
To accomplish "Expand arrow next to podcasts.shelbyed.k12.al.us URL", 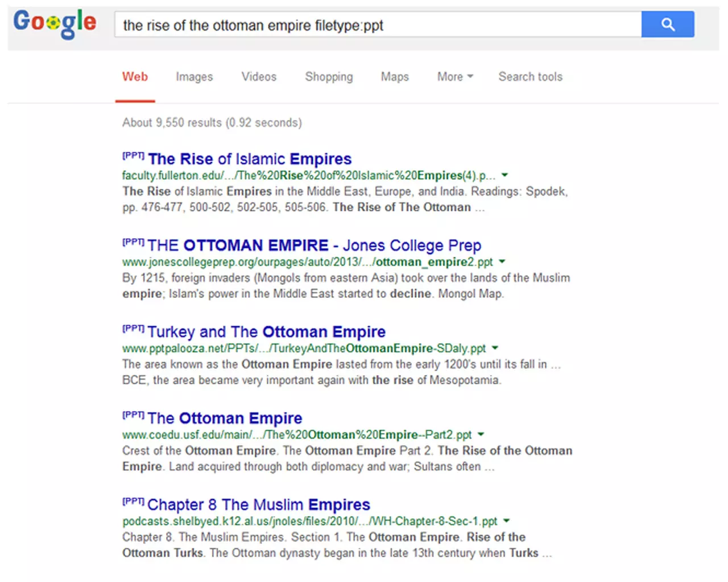I will [x=506, y=521].
